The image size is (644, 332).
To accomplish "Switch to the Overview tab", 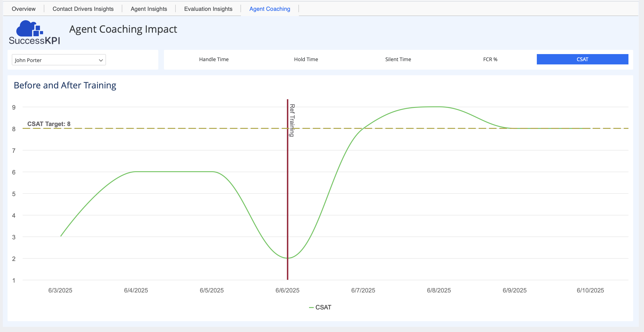I will [x=24, y=9].
